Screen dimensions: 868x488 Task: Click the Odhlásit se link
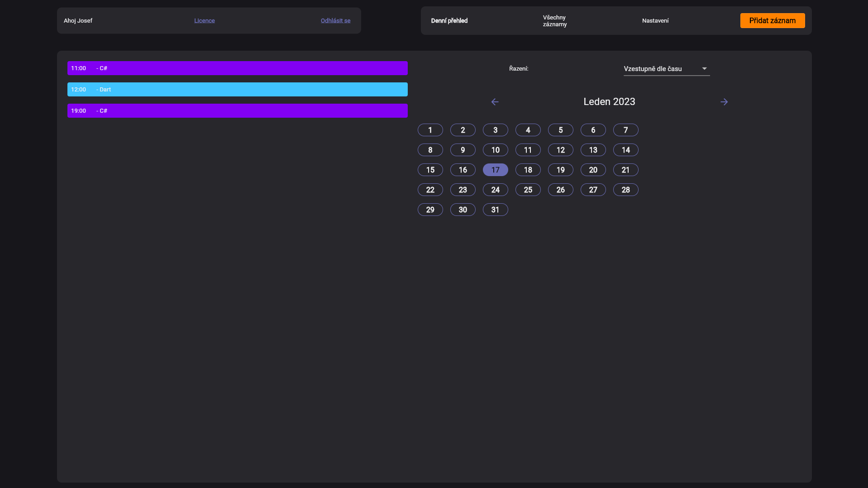[x=335, y=21]
